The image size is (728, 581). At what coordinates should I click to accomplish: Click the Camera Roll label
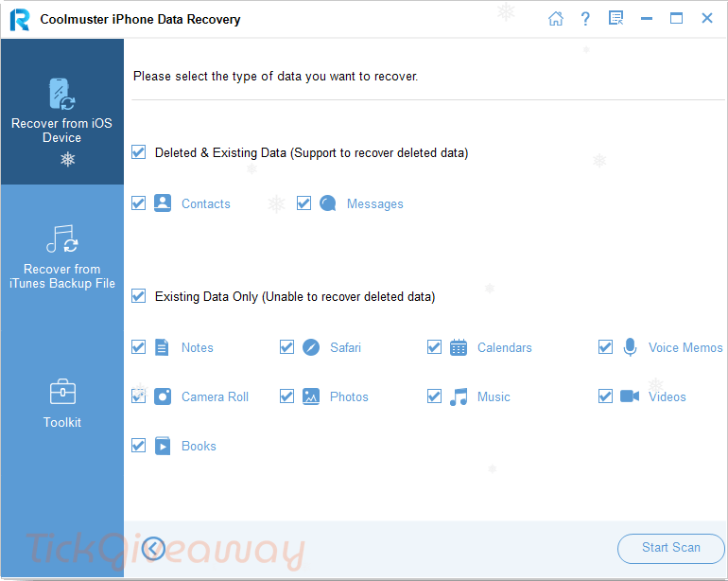(215, 396)
